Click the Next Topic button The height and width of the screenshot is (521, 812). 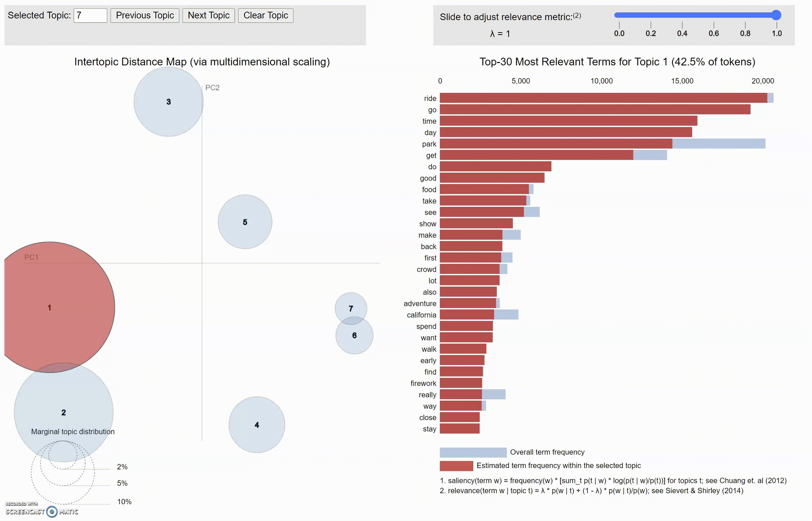click(x=208, y=15)
